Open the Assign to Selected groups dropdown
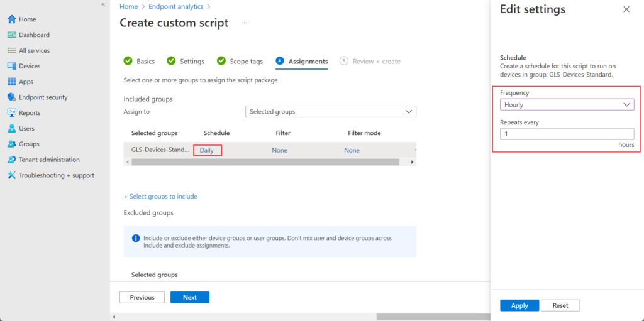 (331, 112)
